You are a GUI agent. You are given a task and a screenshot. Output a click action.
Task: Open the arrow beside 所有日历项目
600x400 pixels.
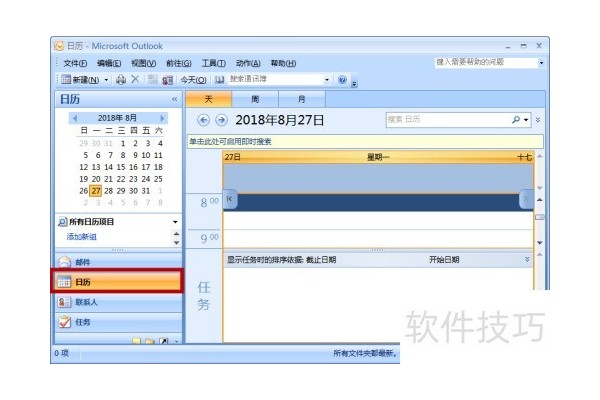coord(175,222)
